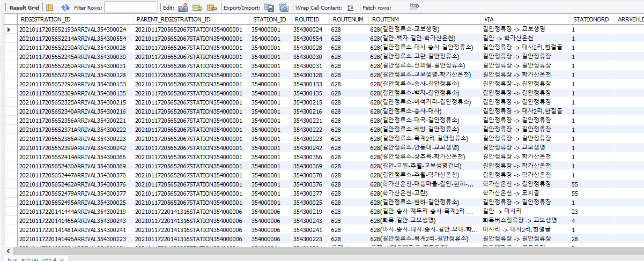Sort by PARENT_REGISTRATION_ID column header
644x261 pixels.
coord(190,19)
